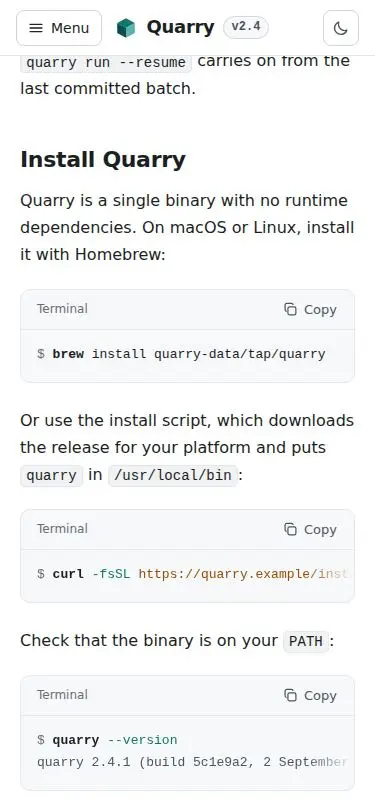
Task: Click the Terminal label on the version block
Action: (62, 695)
